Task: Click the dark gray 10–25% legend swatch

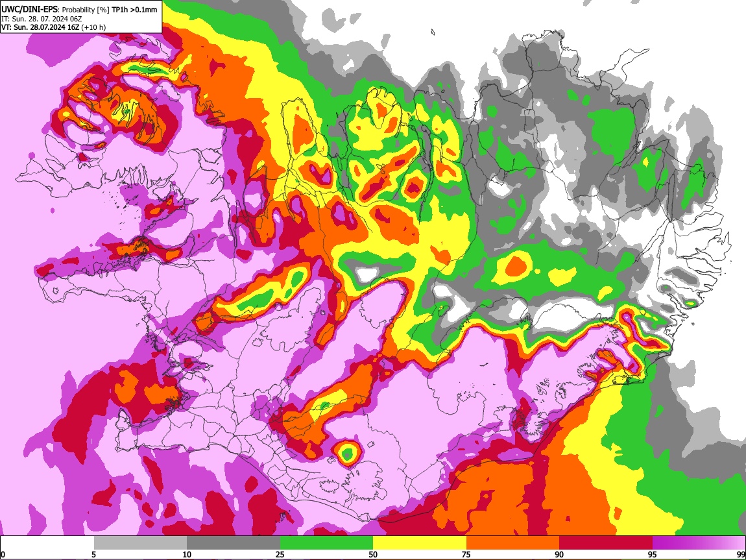Action: (234, 543)
